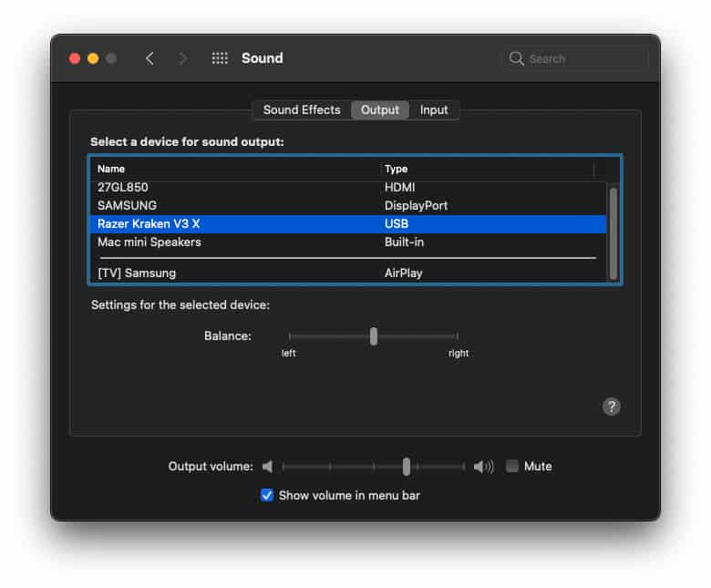
Task: Open help with the question mark button
Action: click(612, 407)
